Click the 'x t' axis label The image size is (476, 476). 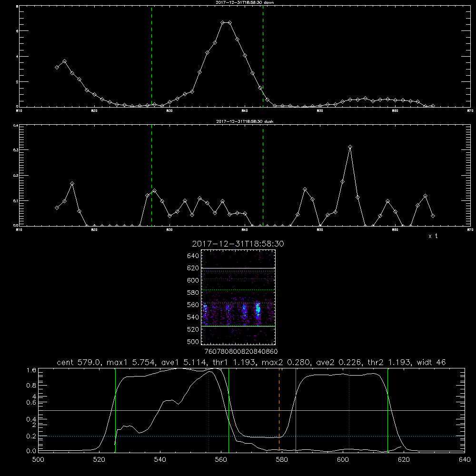(433, 236)
